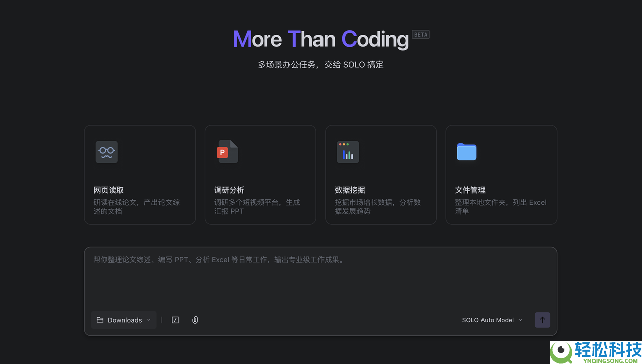This screenshot has width=642, height=364.
Task: Click the More Than Coding heading
Action: (320, 39)
